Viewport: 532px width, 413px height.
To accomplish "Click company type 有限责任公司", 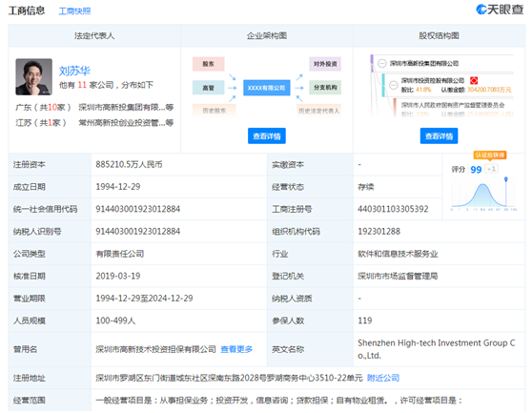I will (120, 254).
